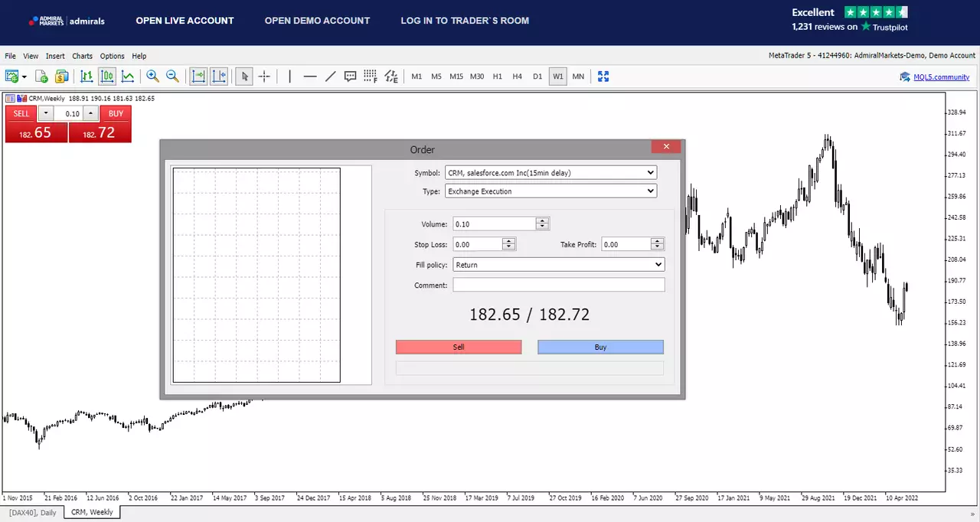Switch to bar chart display

pyautogui.click(x=87, y=76)
